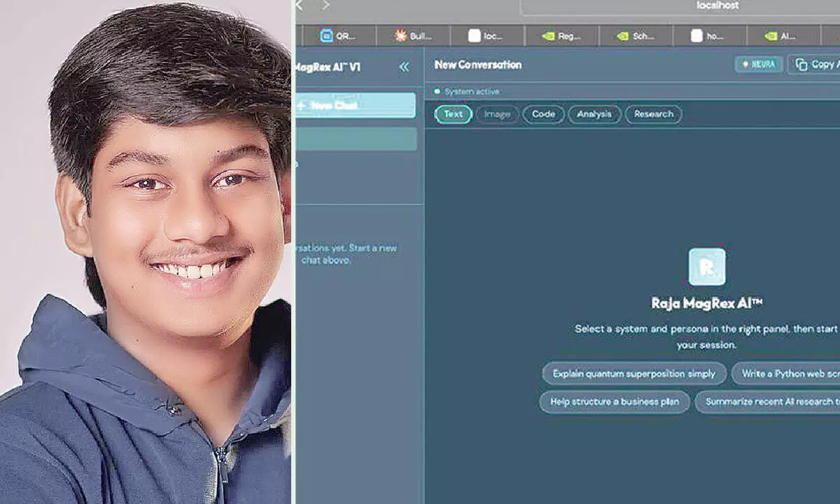The height and width of the screenshot is (504, 840).
Task: Click the copy icon beside Copy
Action: tap(801, 64)
